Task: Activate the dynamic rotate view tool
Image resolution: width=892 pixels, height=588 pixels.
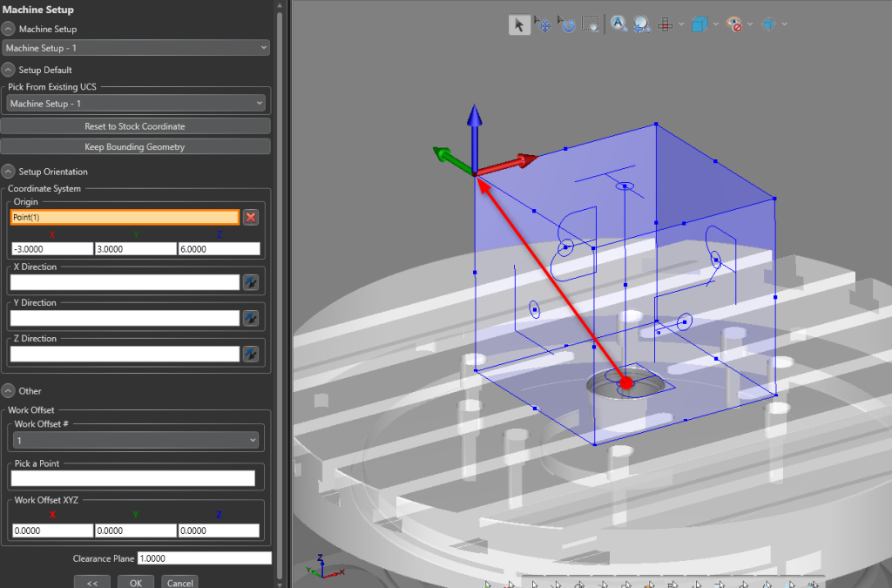Action: point(567,24)
